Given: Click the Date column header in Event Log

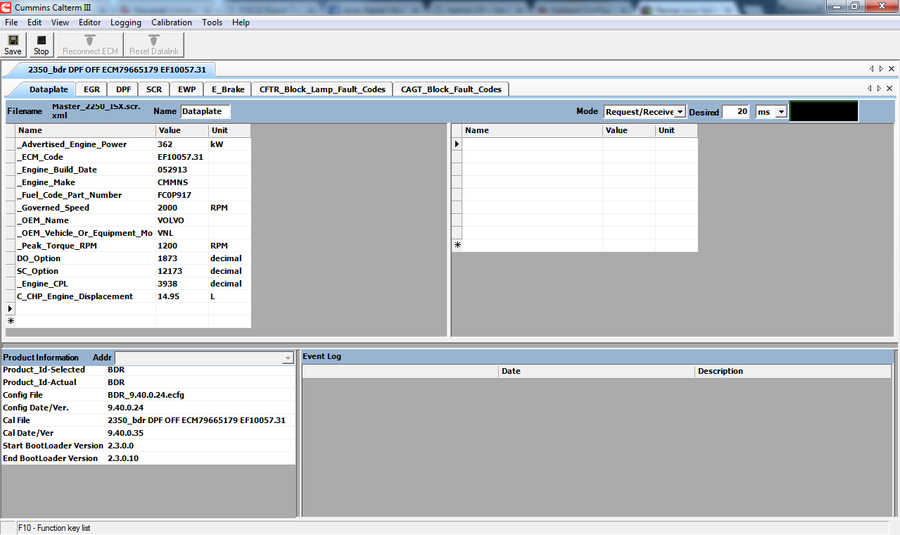Looking at the screenshot, I should [x=510, y=371].
